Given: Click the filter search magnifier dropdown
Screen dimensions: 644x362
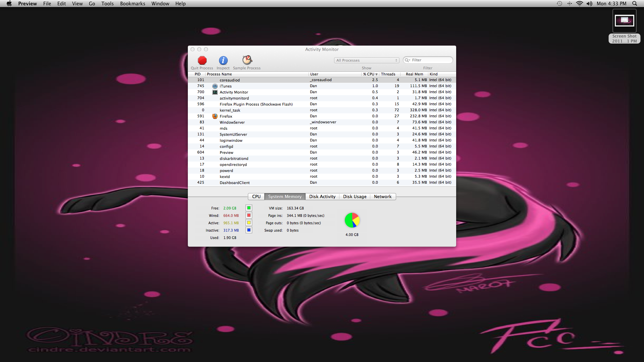Looking at the screenshot, I should 408,60.
